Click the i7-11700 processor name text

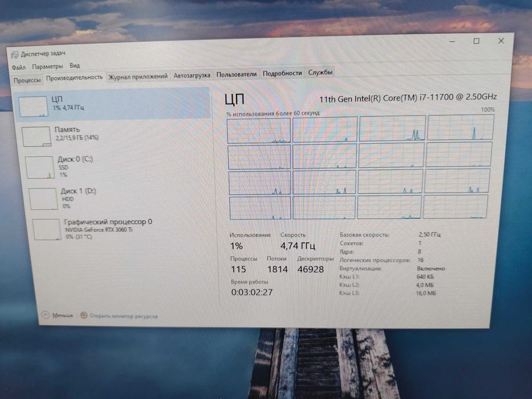point(408,98)
